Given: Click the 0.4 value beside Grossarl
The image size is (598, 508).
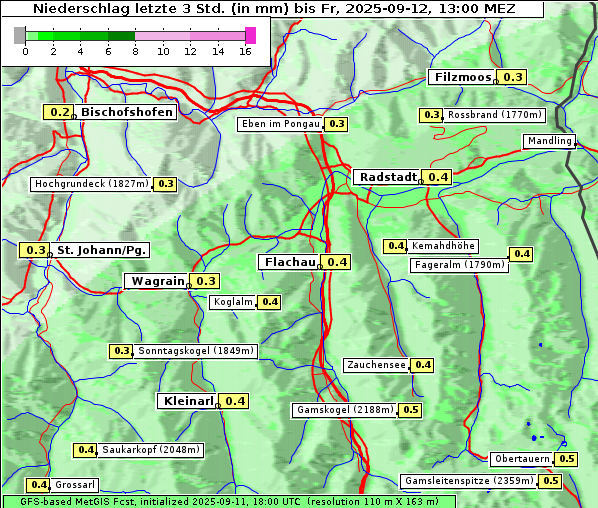Looking at the screenshot, I should (x=38, y=485).
